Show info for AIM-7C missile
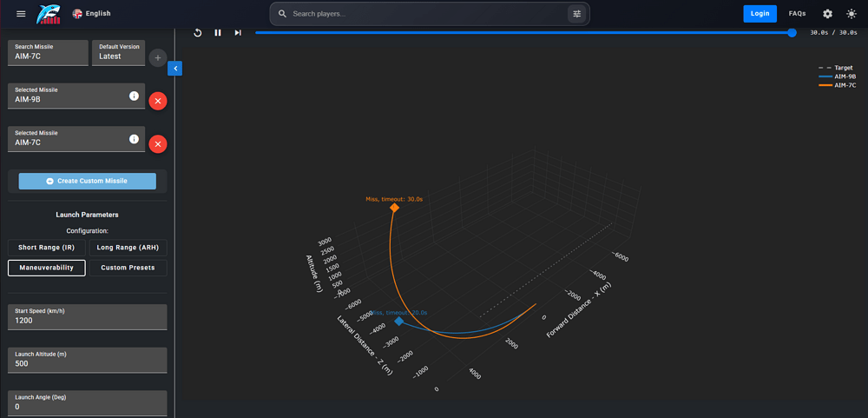 (x=134, y=138)
